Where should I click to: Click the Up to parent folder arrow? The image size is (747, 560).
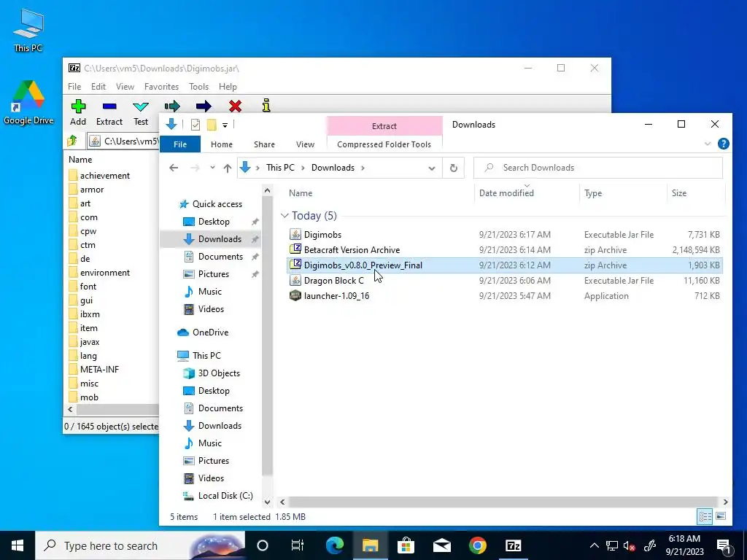point(228,168)
